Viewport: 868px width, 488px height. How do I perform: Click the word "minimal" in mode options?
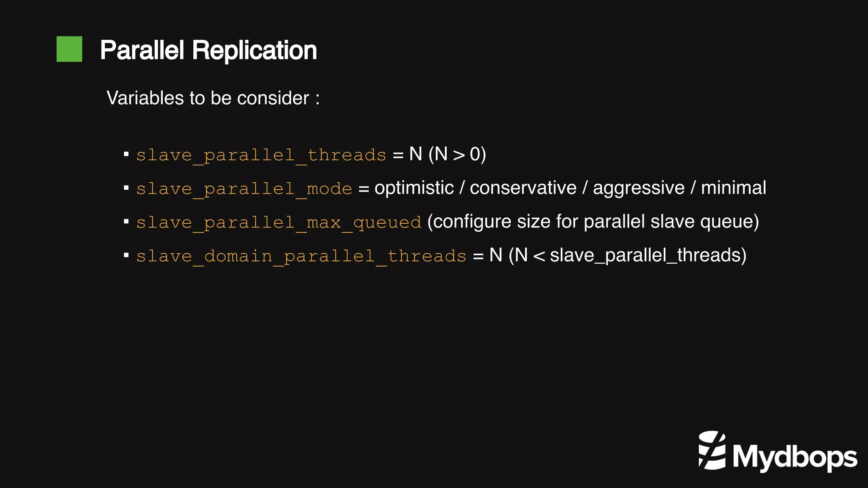(733, 188)
